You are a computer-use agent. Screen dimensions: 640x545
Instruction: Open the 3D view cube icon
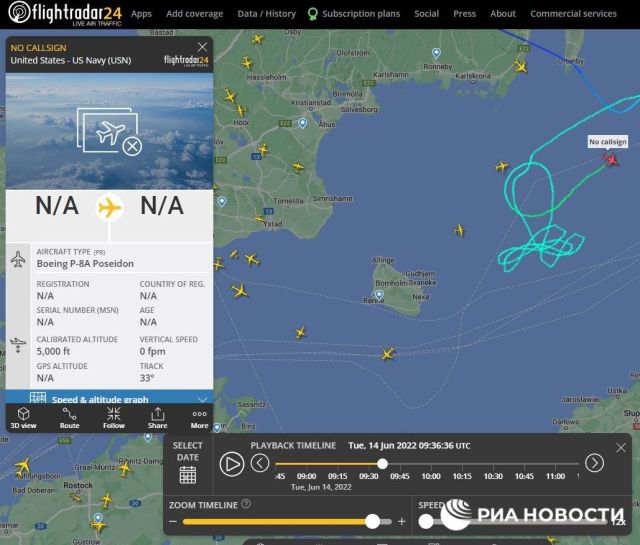23,414
